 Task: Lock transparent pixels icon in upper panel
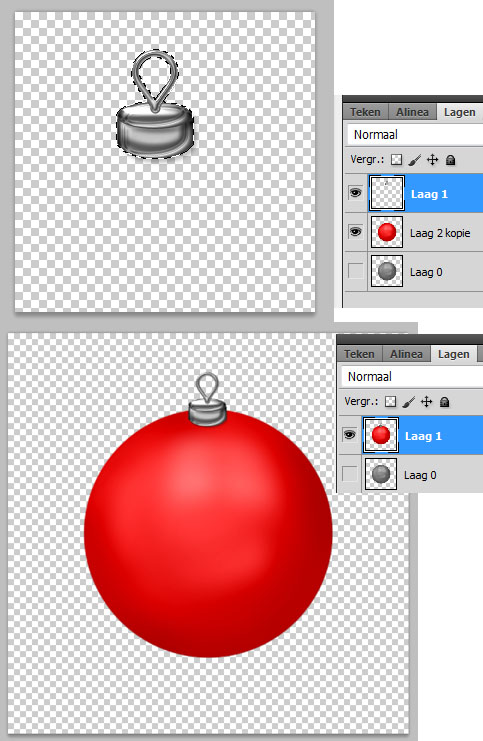[x=397, y=160]
